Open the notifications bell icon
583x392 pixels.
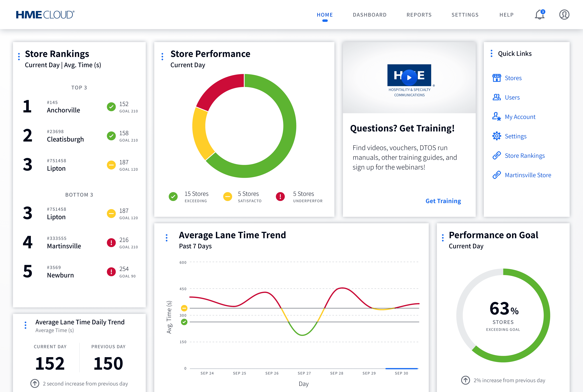[540, 15]
